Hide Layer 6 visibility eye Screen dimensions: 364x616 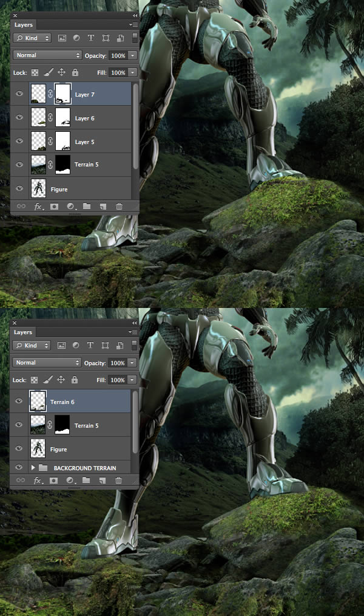(19, 117)
